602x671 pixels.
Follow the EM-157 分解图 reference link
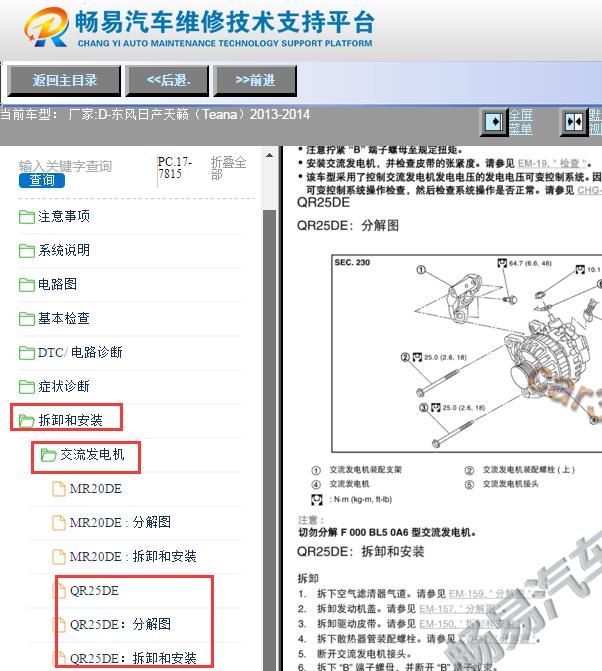459,609
